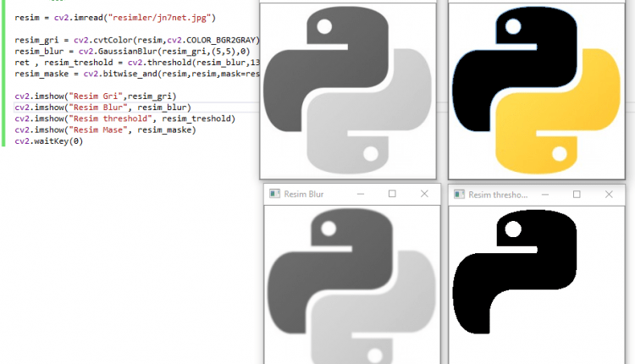Minimize the Resim Blur window
The image size is (635, 364).
360,194
